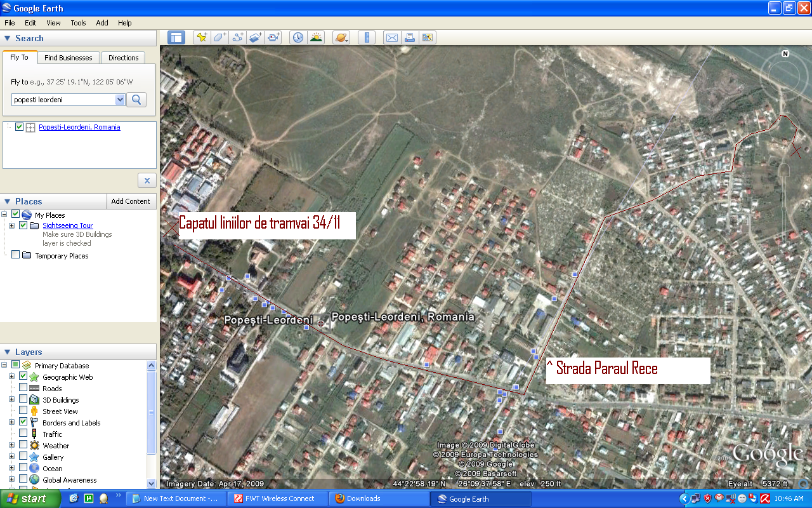Open the Start menu
The width and height of the screenshot is (812, 508).
30,498
